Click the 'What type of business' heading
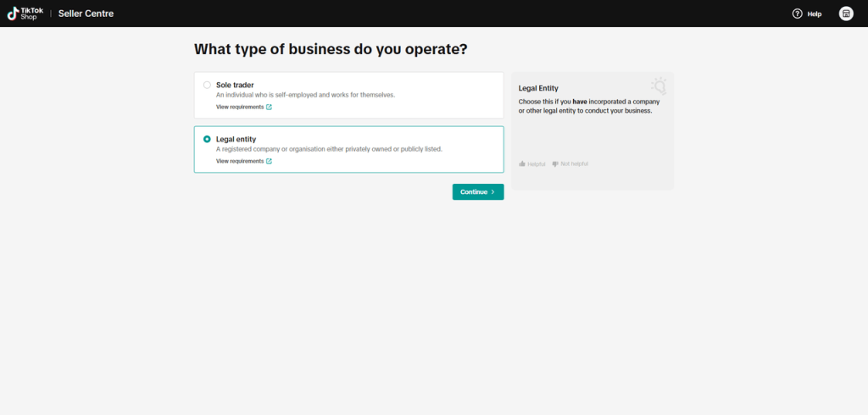868x415 pixels. pos(331,49)
